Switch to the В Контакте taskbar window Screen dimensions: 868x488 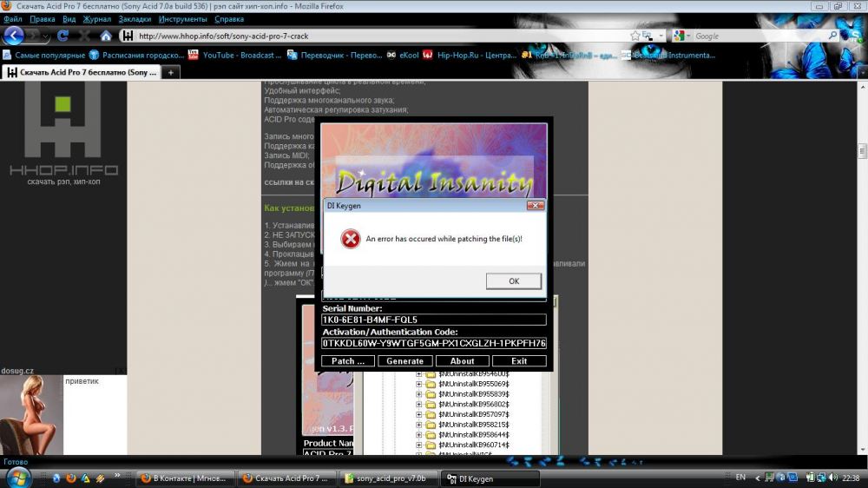(185, 478)
